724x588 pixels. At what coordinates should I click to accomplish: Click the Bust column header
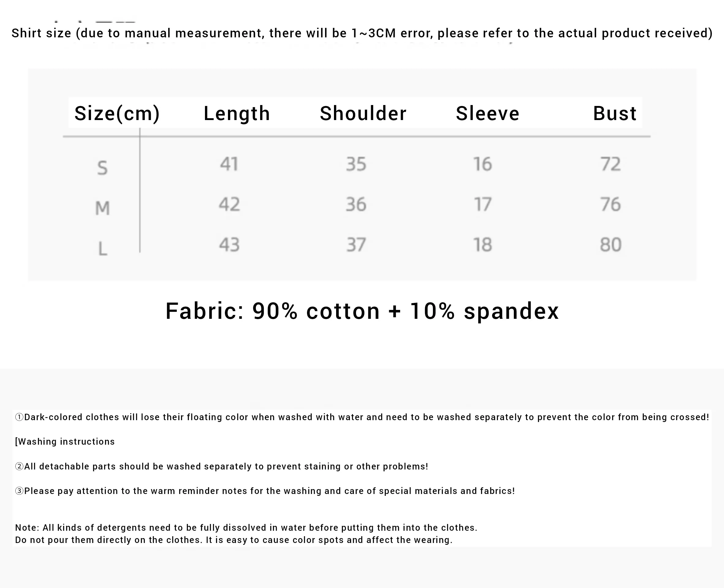(x=615, y=113)
